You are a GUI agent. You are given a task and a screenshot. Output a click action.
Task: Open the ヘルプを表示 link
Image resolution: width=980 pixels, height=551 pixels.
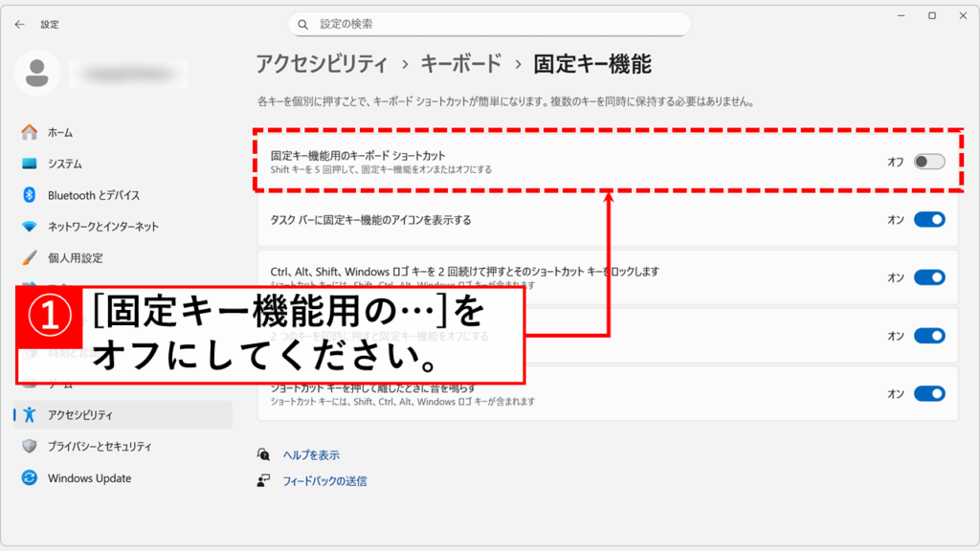click(311, 455)
